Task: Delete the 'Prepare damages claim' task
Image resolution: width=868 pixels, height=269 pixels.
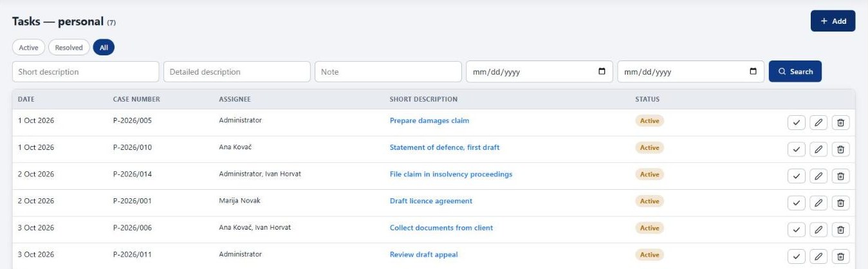Action: 840,122
